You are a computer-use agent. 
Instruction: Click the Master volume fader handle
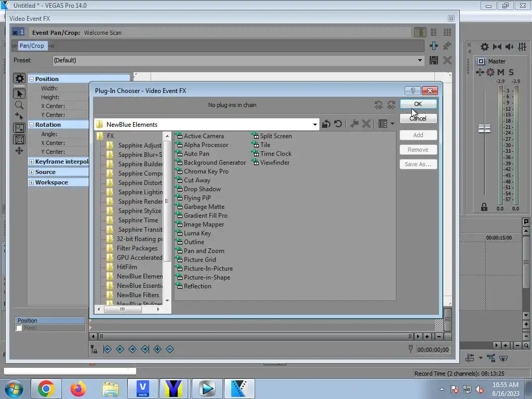(x=484, y=129)
